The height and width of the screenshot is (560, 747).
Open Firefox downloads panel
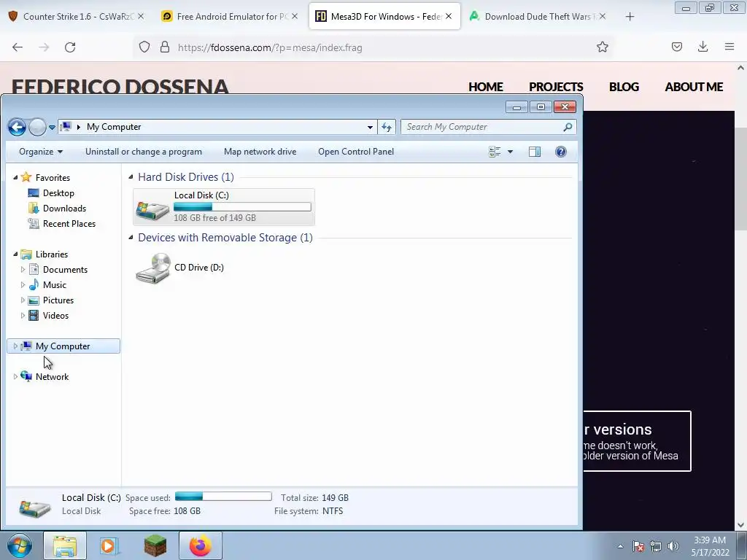[x=703, y=47]
